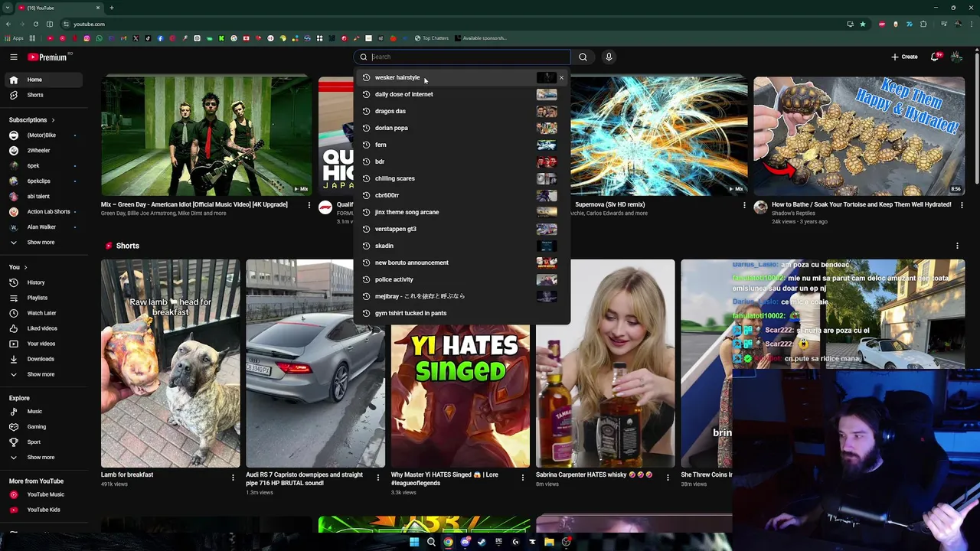Open 6pekclips channel subscription
This screenshot has width=980, height=551.
pos(44,181)
